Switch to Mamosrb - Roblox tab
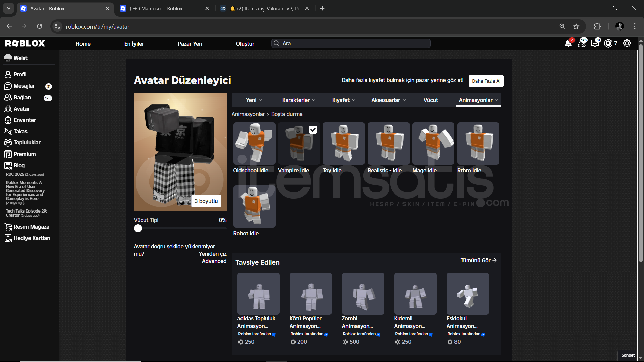The image size is (644, 362). coord(165,9)
